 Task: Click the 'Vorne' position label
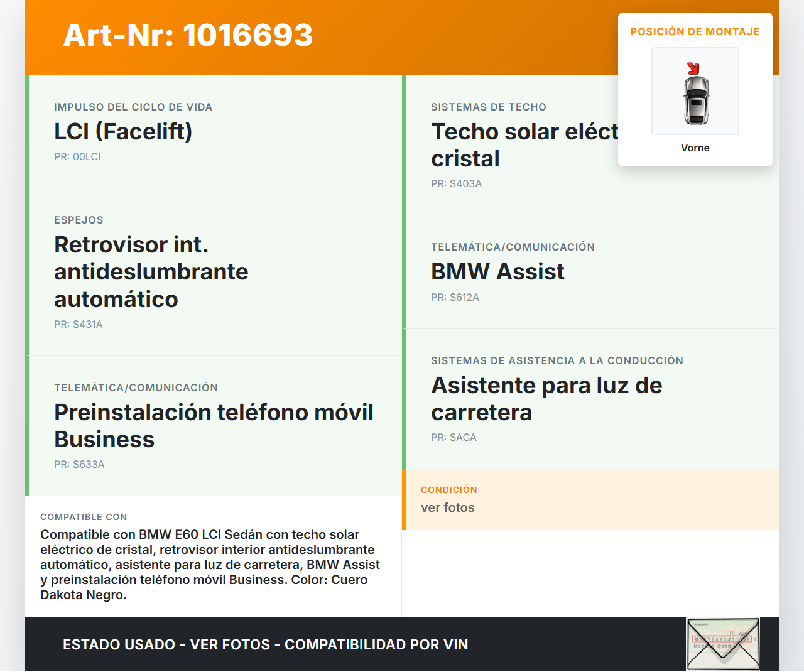(695, 148)
